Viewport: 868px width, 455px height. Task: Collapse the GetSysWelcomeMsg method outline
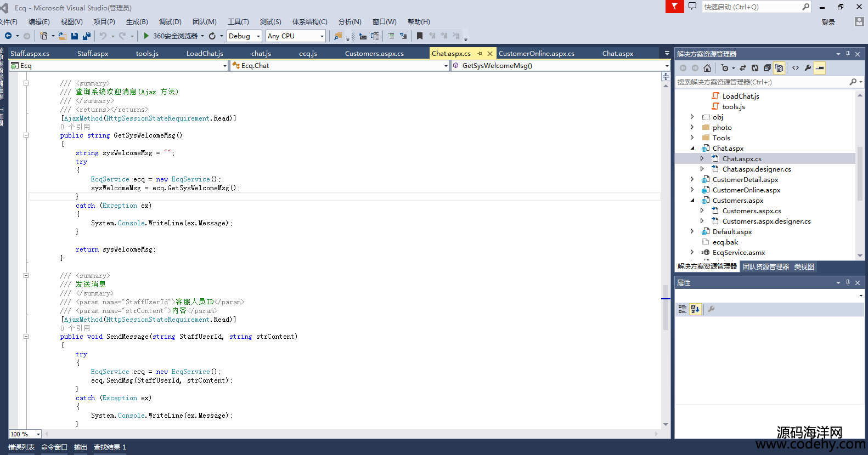[x=26, y=135]
